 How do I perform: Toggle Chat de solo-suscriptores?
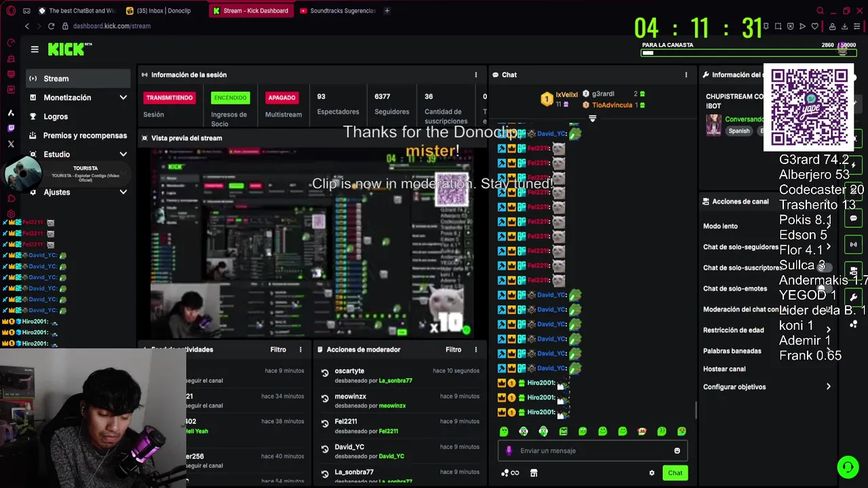coord(824,268)
